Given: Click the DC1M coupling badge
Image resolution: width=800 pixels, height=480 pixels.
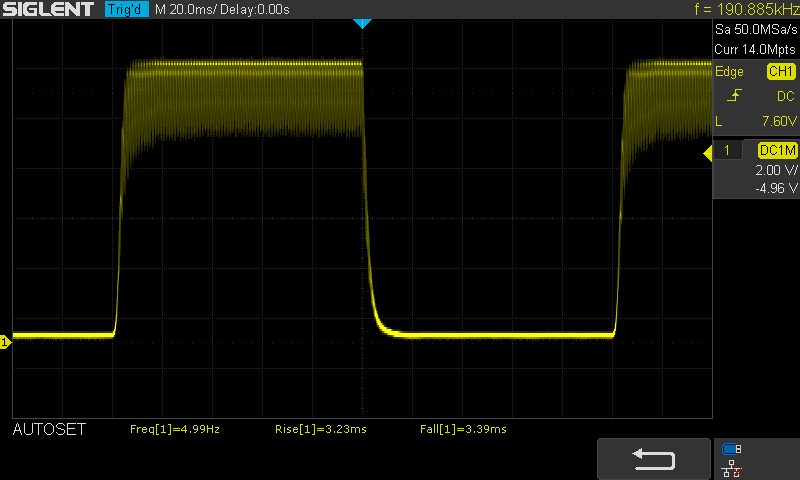Looking at the screenshot, I should [x=778, y=150].
